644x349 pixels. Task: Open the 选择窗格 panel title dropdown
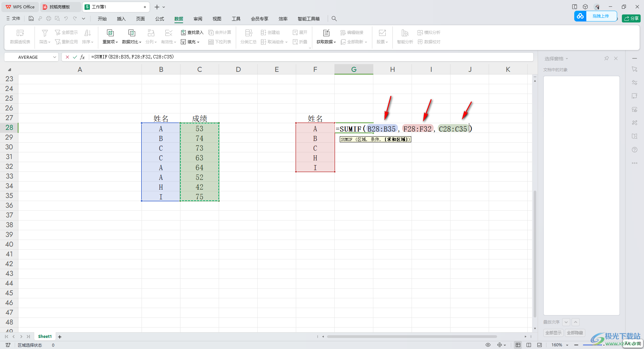(x=567, y=59)
